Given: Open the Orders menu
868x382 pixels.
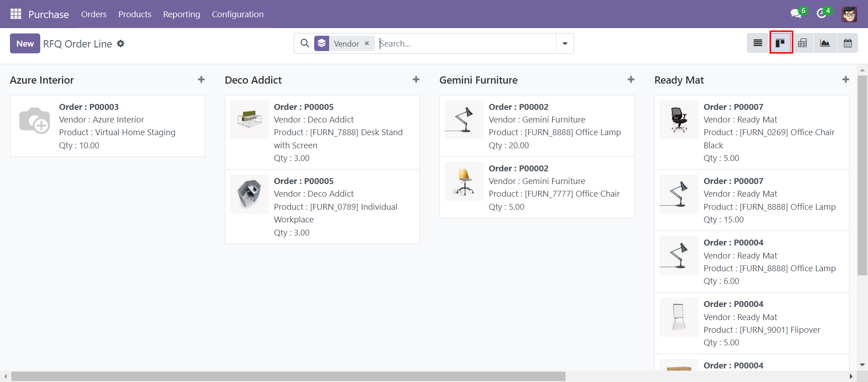Looking at the screenshot, I should point(94,14).
